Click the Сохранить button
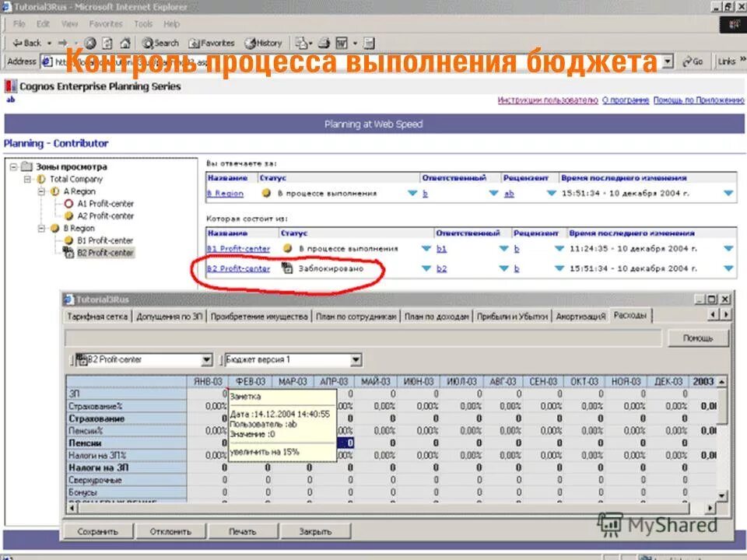This screenshot has height=560, width=747. [99, 530]
